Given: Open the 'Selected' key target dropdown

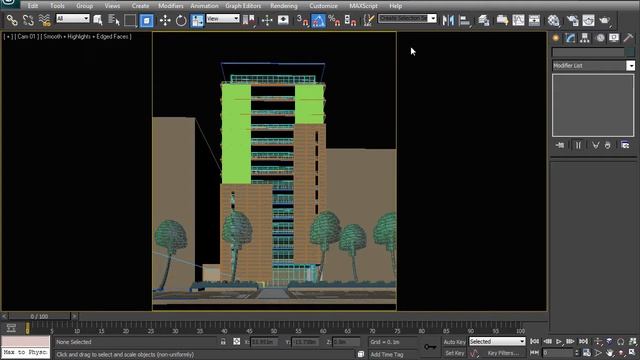Looking at the screenshot, I should 497,341.
